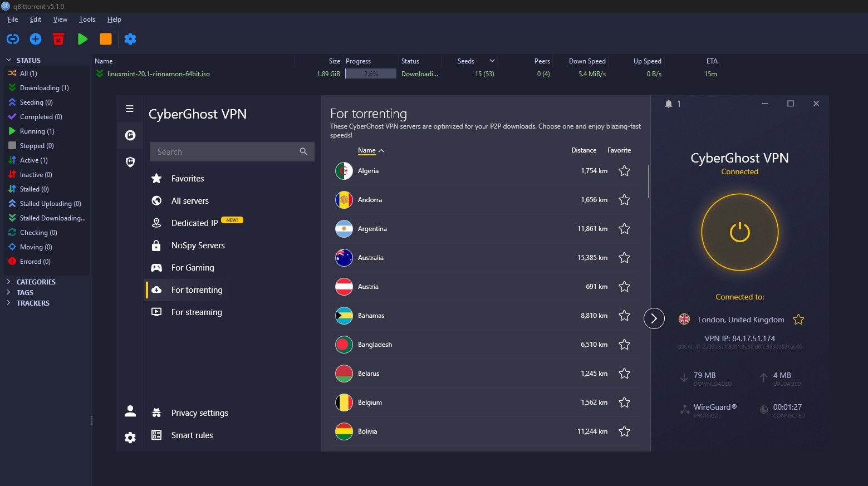Favorite the Bahamas server star

tap(625, 316)
